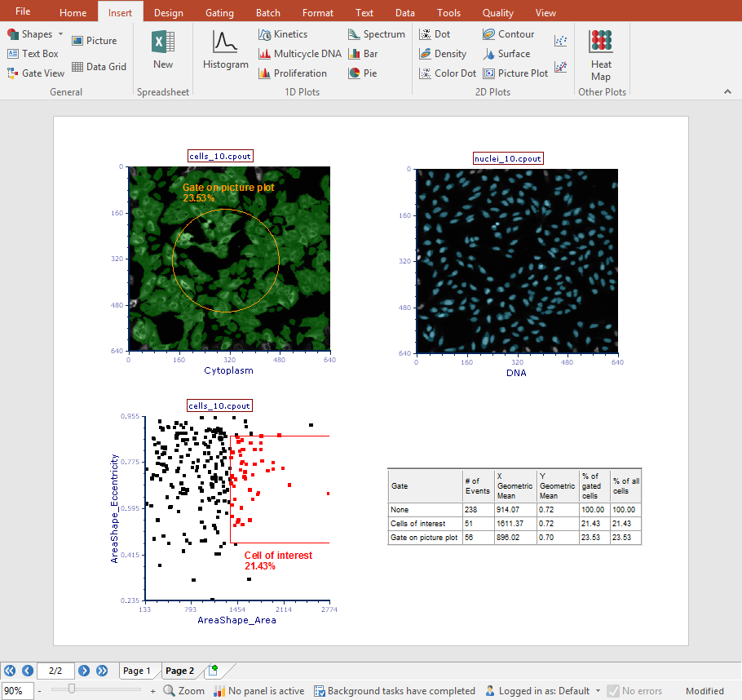Screen dimensions: 742x700
Task: Click the zoom slider handle
Action: (73, 690)
